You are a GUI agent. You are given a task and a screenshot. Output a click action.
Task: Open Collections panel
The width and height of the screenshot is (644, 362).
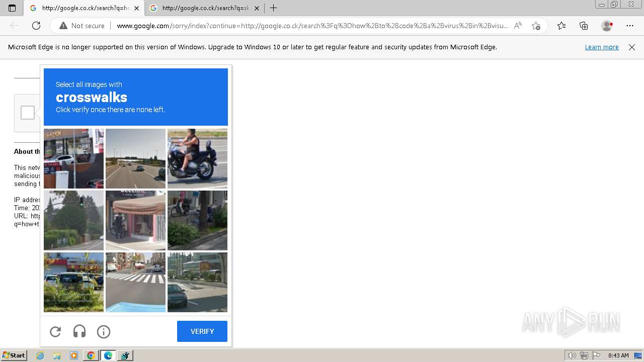pyautogui.click(x=584, y=26)
